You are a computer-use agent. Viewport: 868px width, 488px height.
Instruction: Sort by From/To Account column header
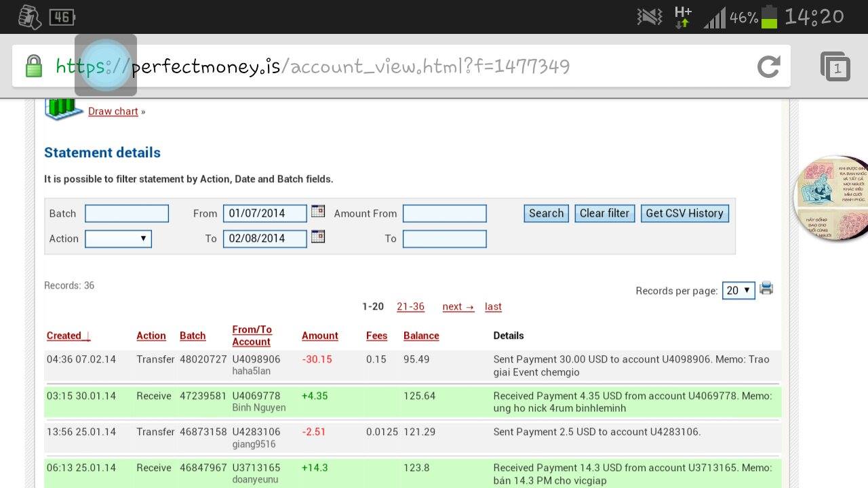[252, 335]
